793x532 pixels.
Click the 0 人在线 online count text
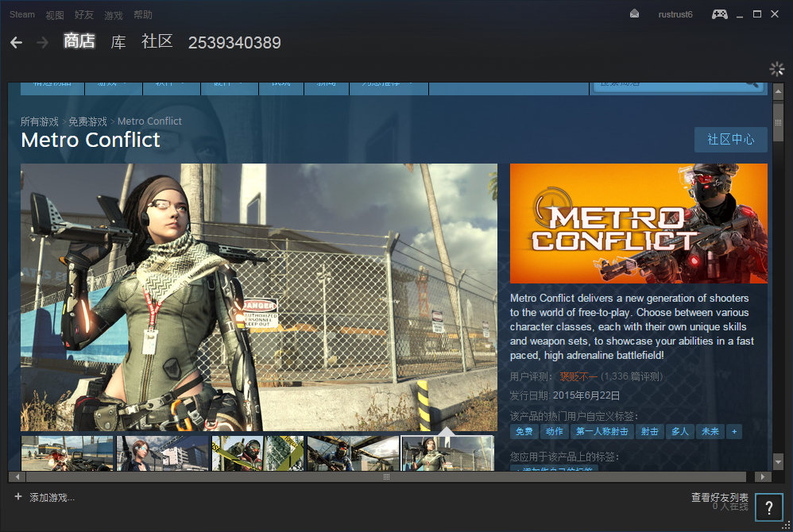click(730, 507)
